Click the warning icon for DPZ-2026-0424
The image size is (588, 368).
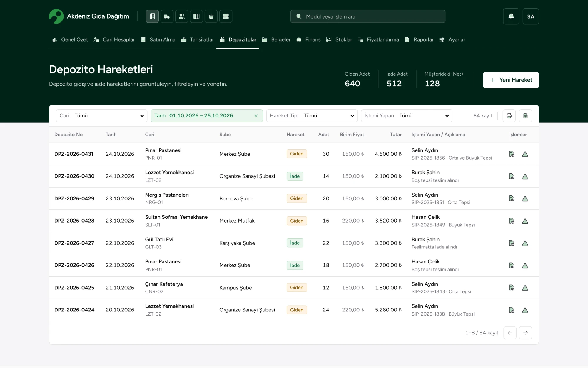tap(525, 310)
